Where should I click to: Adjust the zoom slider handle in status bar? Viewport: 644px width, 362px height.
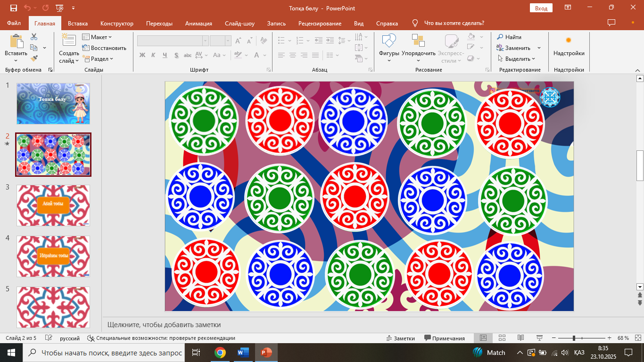pos(574,338)
